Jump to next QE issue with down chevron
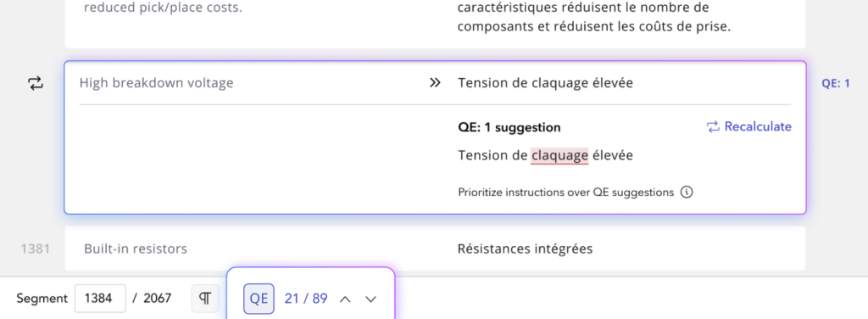Viewport: 868px width, 319px height. 371,299
